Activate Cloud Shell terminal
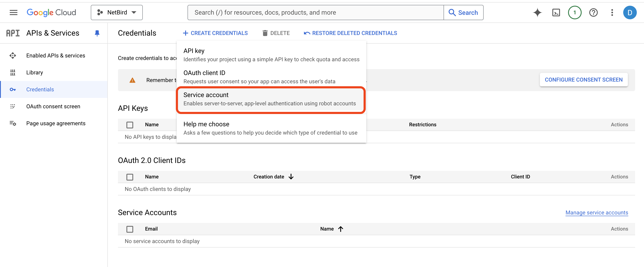This screenshot has width=644, height=267. pyautogui.click(x=556, y=12)
